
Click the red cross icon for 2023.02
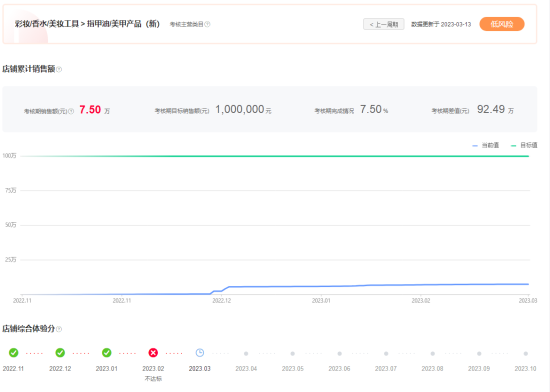tap(153, 353)
